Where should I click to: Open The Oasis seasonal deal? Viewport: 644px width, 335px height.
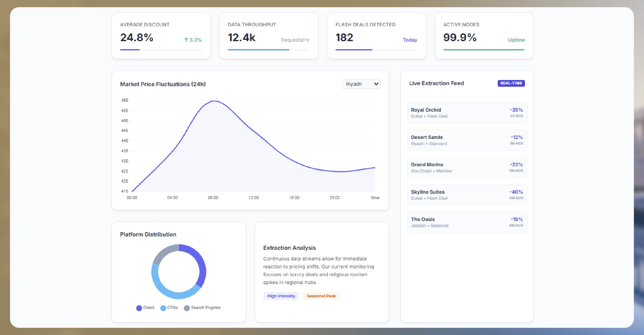point(466,222)
